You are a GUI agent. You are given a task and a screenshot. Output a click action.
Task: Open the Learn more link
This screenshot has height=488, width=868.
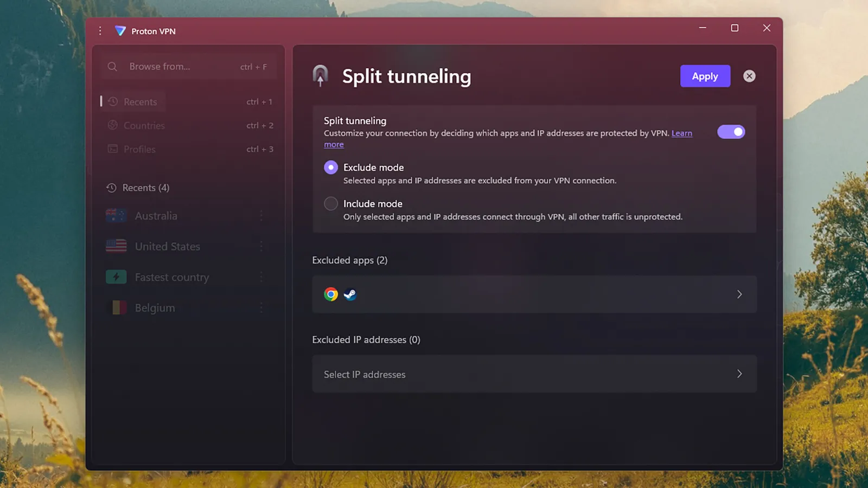682,133
